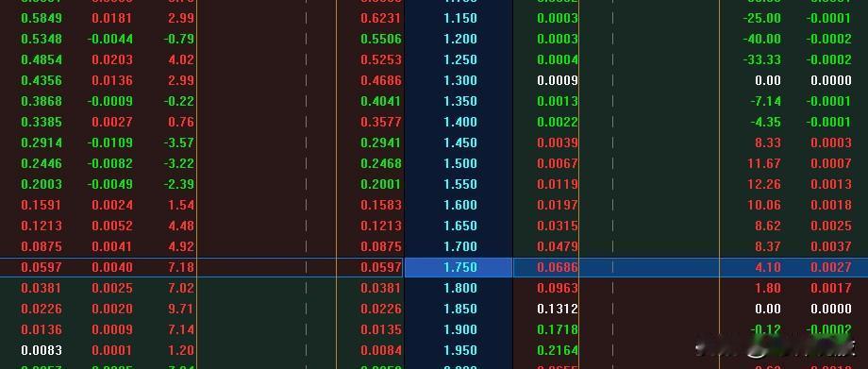Click put price 0.0479

coord(558,246)
